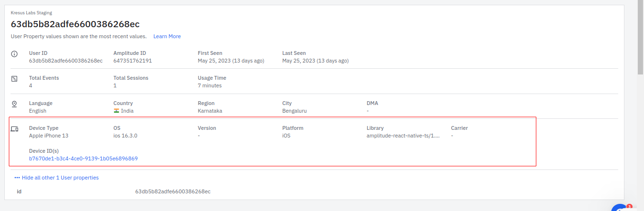Click the truncated Library value amplitude-react-native-ts

(403, 136)
